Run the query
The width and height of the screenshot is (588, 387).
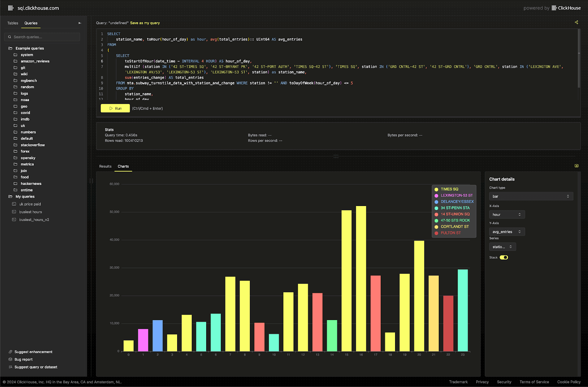click(x=115, y=109)
